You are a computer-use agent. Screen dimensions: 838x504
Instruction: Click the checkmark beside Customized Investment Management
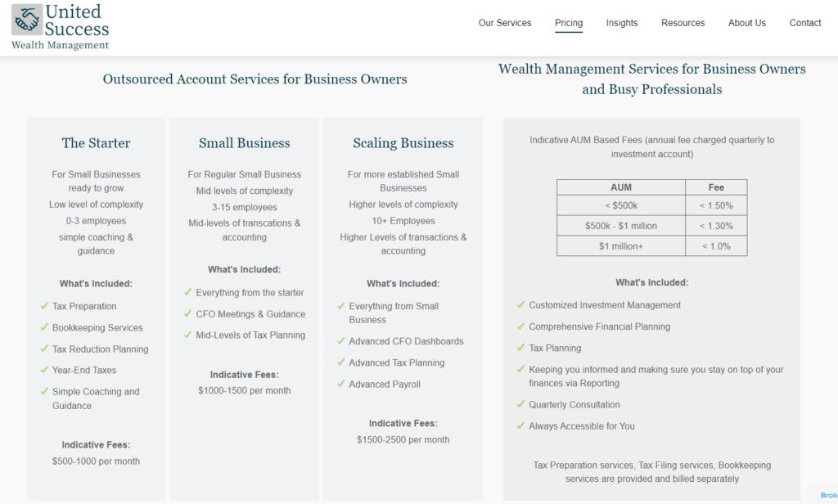pyautogui.click(x=520, y=305)
